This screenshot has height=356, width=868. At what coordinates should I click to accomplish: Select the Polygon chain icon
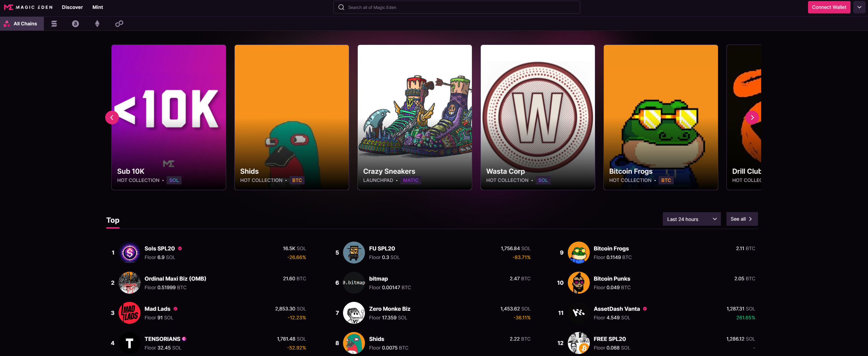119,24
